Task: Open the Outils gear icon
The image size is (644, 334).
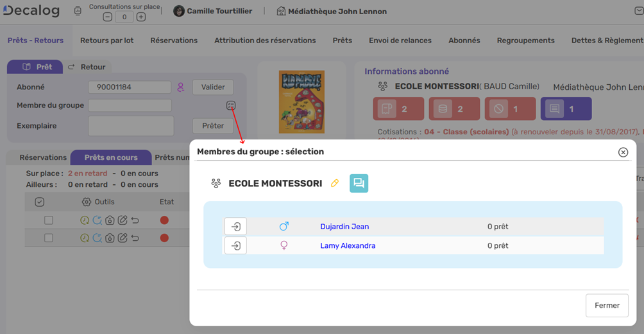Action: [x=87, y=202]
